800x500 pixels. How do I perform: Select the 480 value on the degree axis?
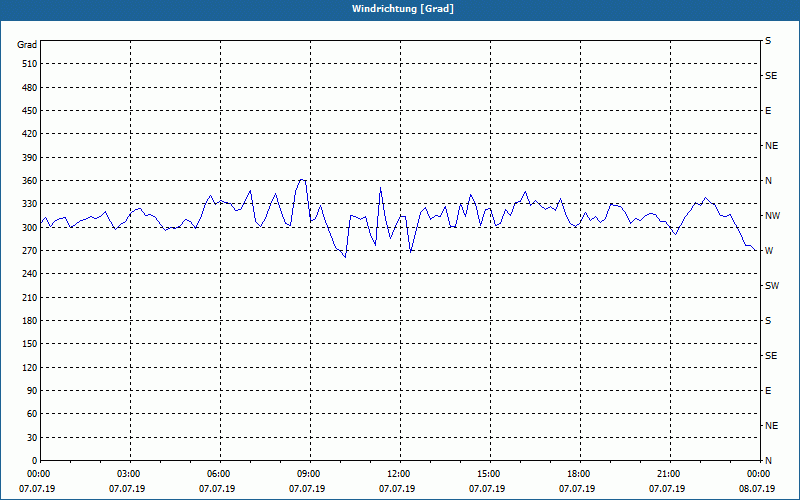[x=30, y=88]
